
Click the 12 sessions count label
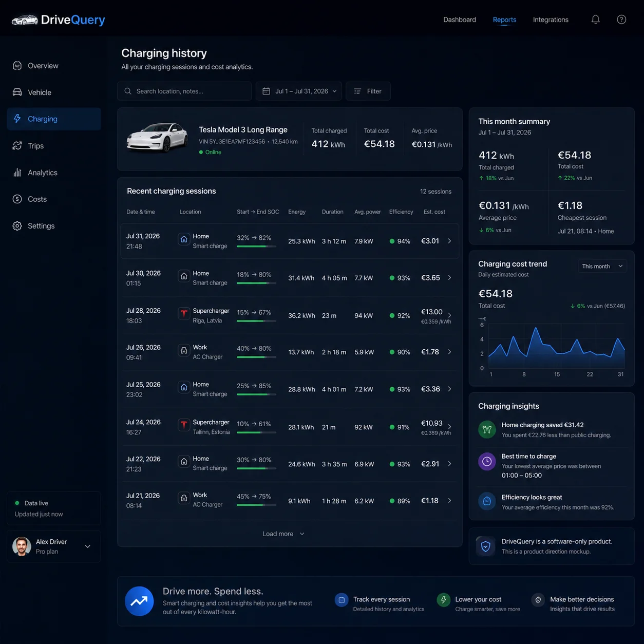pyautogui.click(x=435, y=192)
